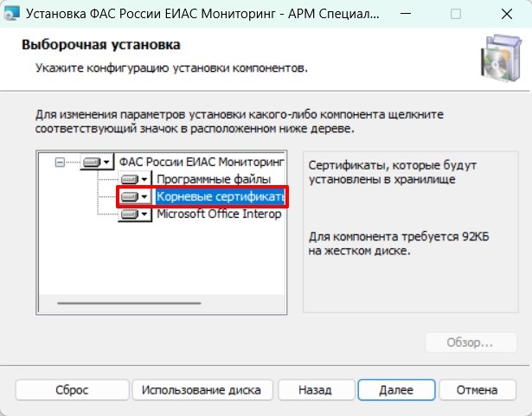Image resolution: width=532 pixels, height=416 pixels.
Task: Click the text 'Укажите конфигурацию установки компонентов.'
Action: coord(171,67)
